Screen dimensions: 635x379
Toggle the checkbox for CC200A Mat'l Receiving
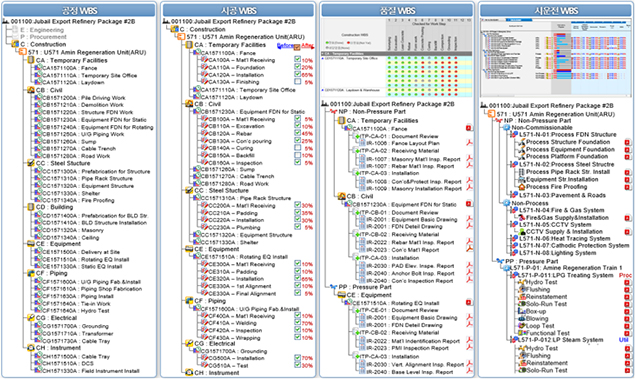coord(298,205)
